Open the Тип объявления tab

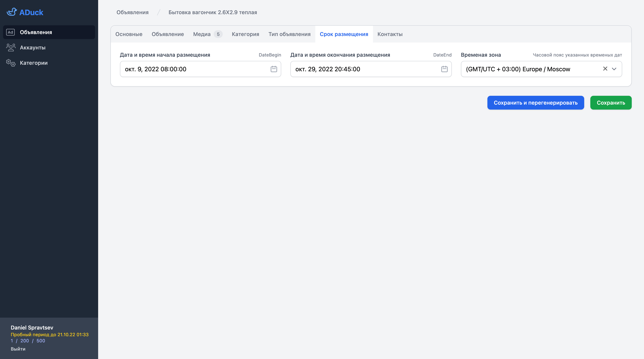289,34
